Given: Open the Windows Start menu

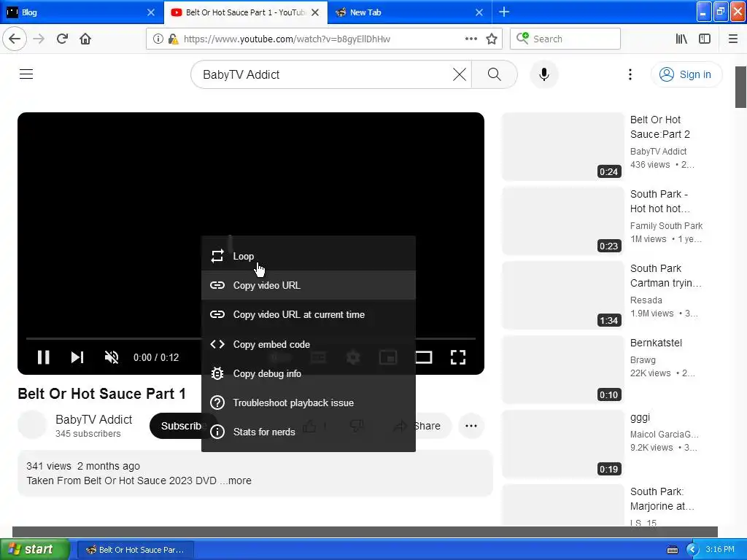Looking at the screenshot, I should 35,550.
